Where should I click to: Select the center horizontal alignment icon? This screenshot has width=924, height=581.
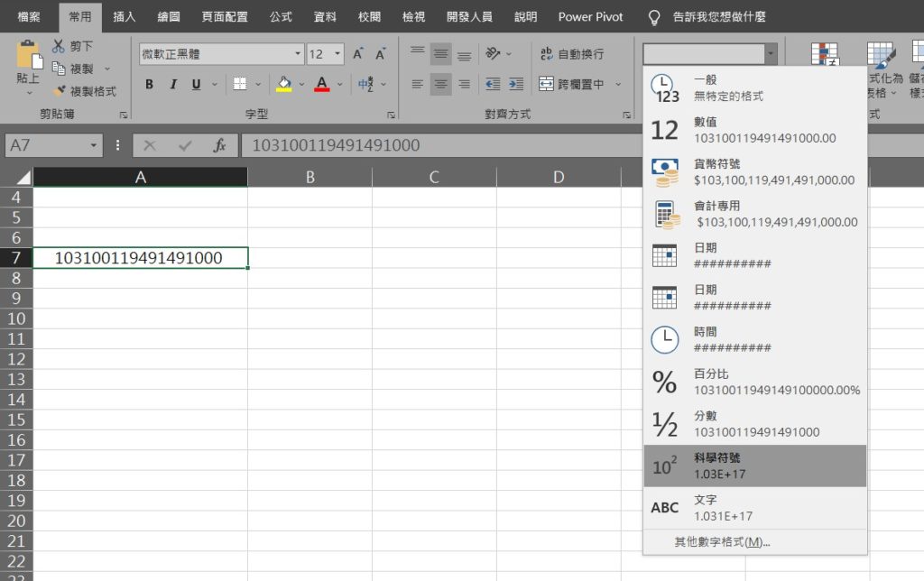[441, 84]
